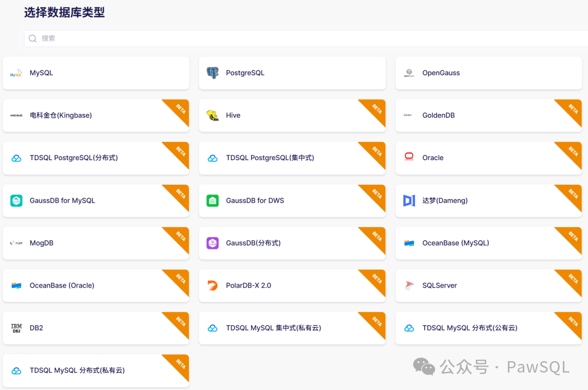This screenshot has height=390, width=588.
Task: Choose the GaussDB for MySQL label text
Action: (62, 200)
